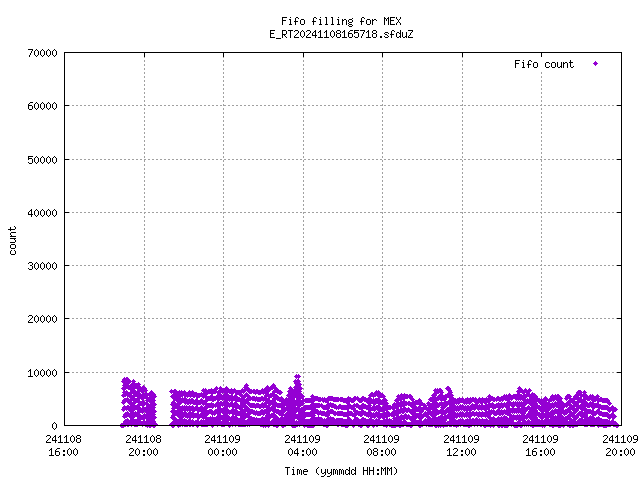Click the y-axis label 'count'
The width and height of the screenshot is (640, 480).
pos(13,241)
